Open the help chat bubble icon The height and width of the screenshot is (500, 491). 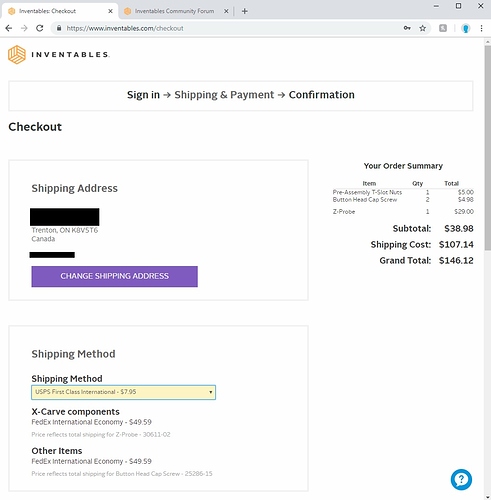tap(461, 480)
